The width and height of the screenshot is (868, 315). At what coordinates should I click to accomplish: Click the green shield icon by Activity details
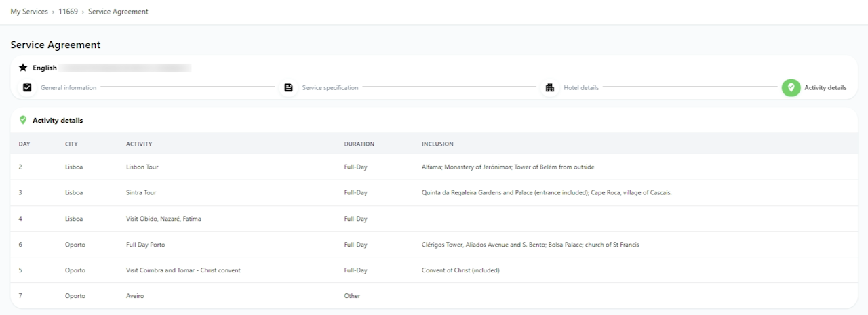coord(23,120)
